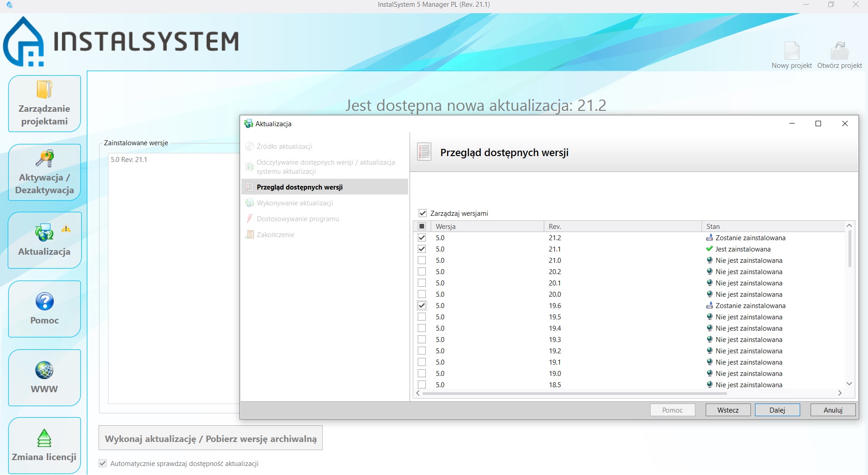Uncheck version 5.0 Rev. 21.2 checkbox
Image resolution: width=868 pixels, height=475 pixels.
click(422, 237)
